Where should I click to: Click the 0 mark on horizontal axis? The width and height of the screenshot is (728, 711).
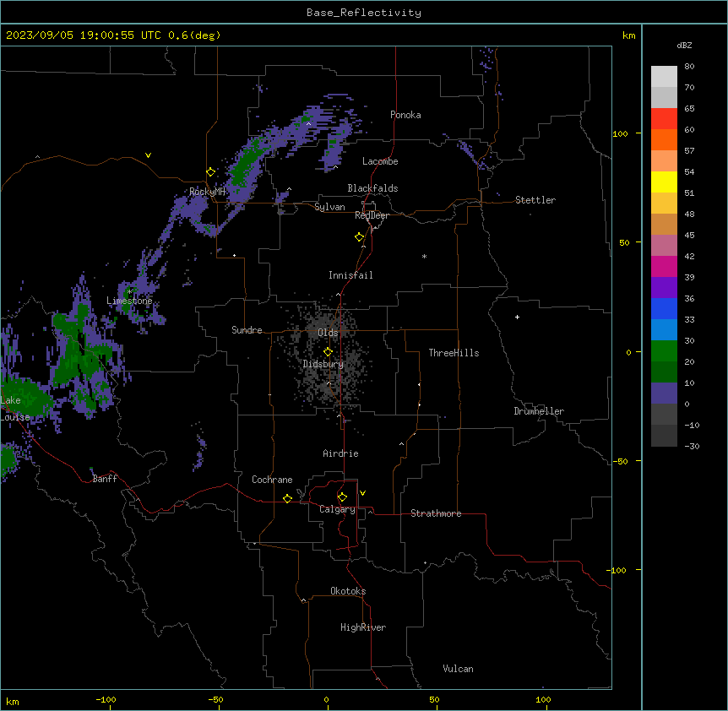tap(326, 700)
